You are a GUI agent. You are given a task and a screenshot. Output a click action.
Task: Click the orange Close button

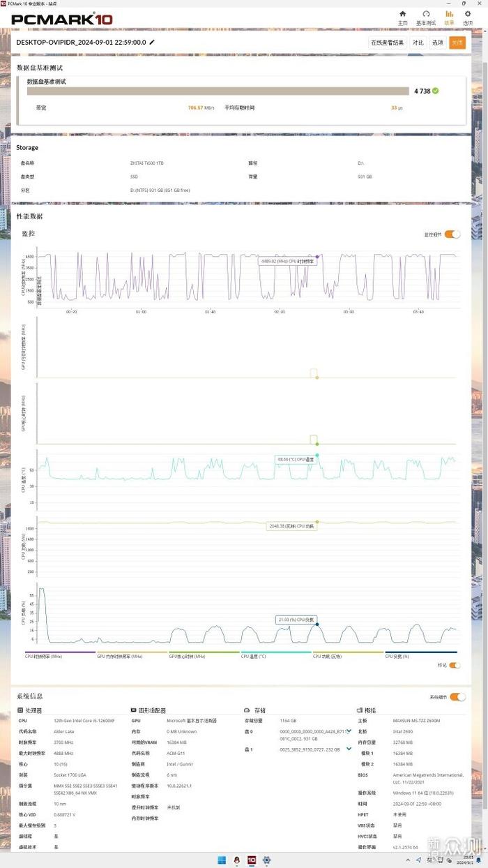(x=457, y=43)
